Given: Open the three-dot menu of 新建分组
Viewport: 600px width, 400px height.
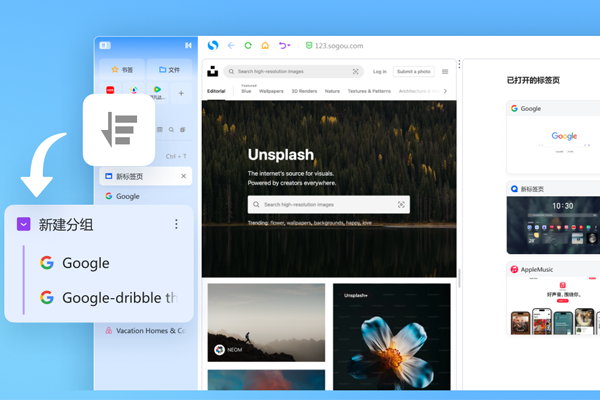Looking at the screenshot, I should (x=176, y=225).
